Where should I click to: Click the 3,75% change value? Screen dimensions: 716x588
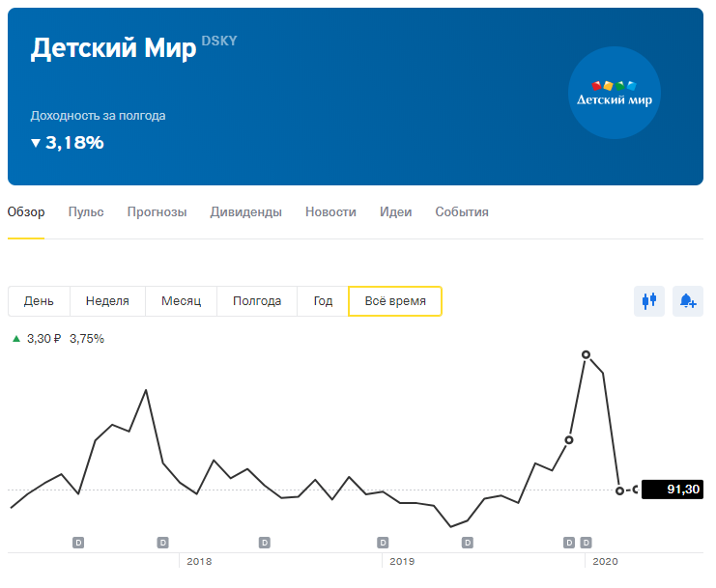coord(87,339)
